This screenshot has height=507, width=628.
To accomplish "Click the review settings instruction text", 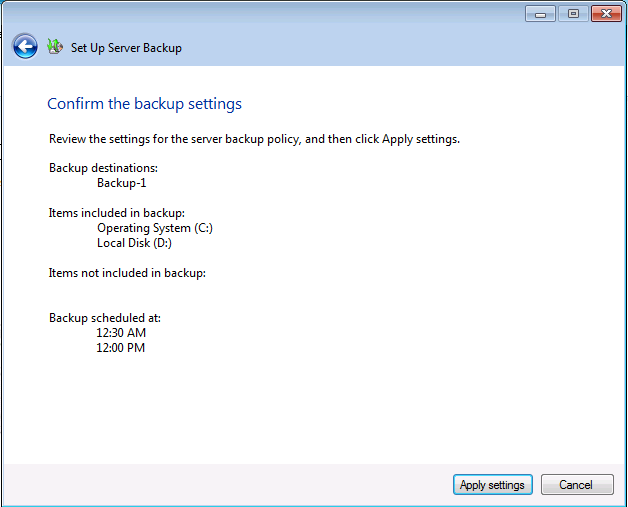I will (x=254, y=139).
